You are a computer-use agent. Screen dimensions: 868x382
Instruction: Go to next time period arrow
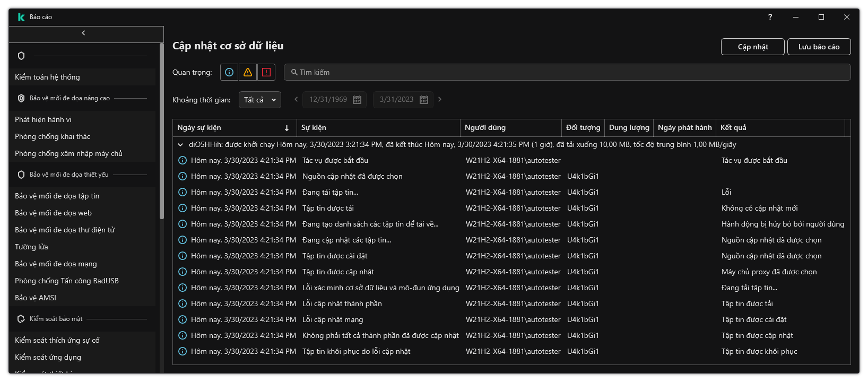(440, 99)
